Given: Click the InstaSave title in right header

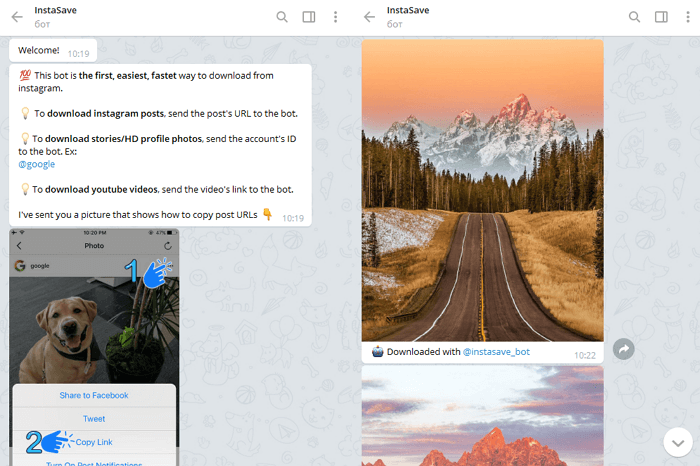Looking at the screenshot, I should pyautogui.click(x=406, y=10).
